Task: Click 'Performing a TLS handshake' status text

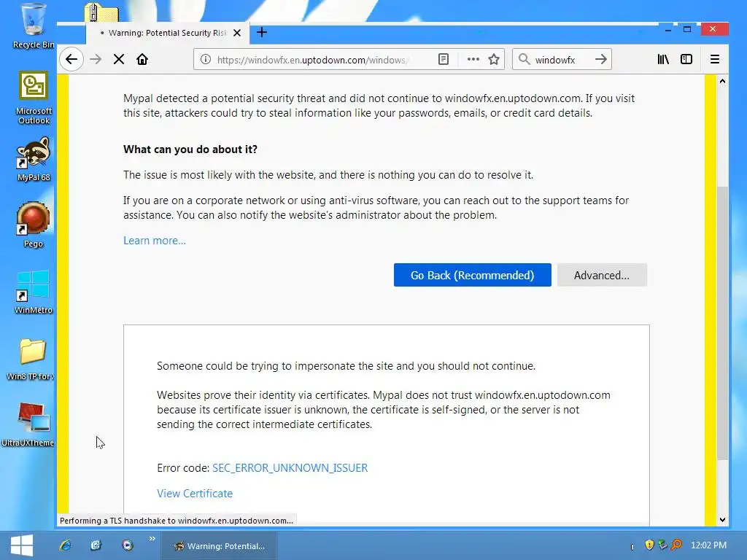Action: pyautogui.click(x=177, y=521)
